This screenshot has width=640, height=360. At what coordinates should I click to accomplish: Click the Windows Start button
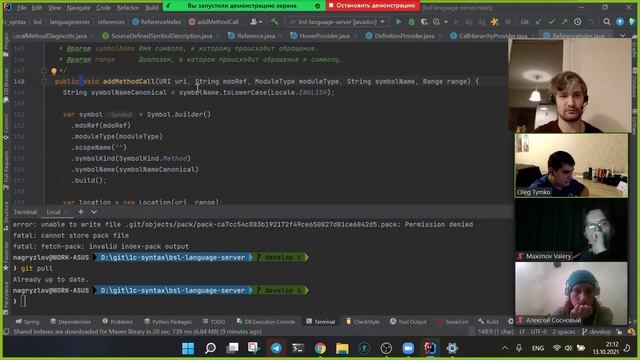(x=188, y=348)
